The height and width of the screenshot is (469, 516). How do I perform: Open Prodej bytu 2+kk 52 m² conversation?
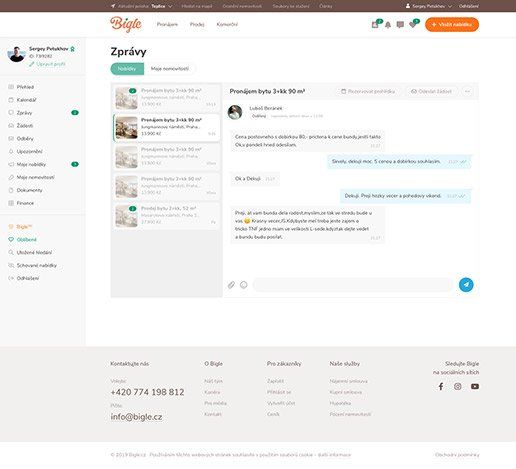click(166, 216)
